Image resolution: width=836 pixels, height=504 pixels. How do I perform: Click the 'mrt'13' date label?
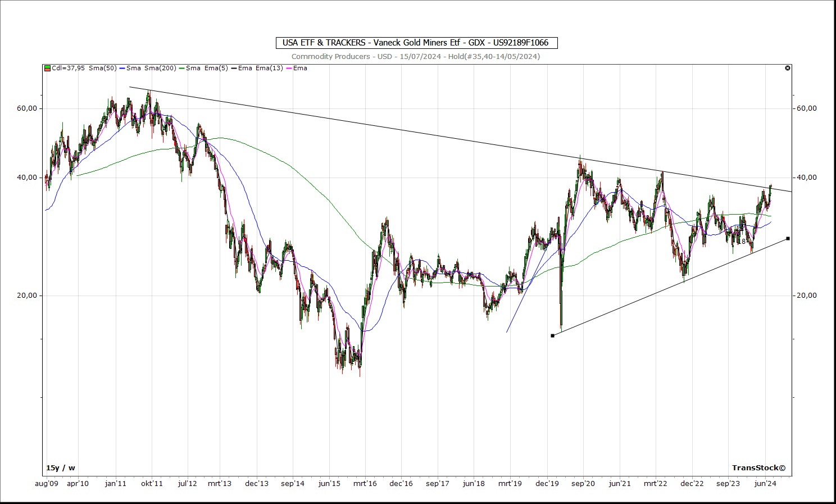[x=220, y=483]
